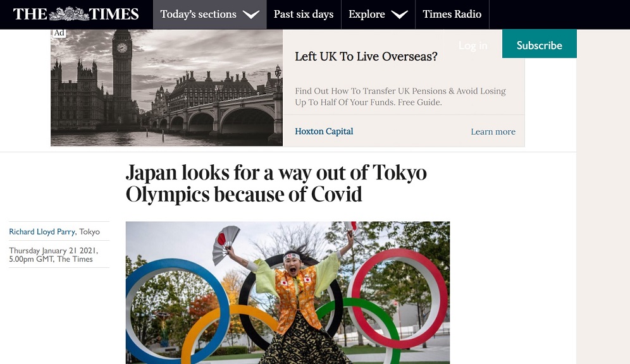
Task: Open the Explore menu
Action: click(x=378, y=15)
